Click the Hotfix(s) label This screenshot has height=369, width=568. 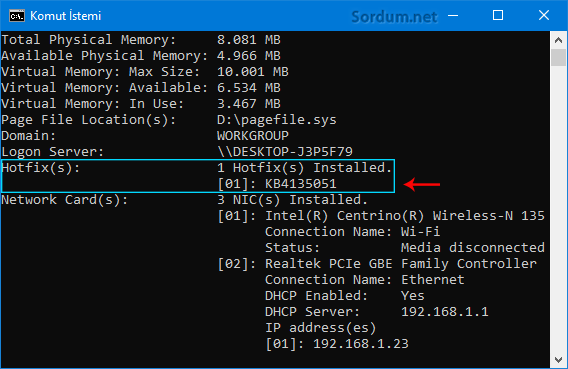tap(40, 168)
